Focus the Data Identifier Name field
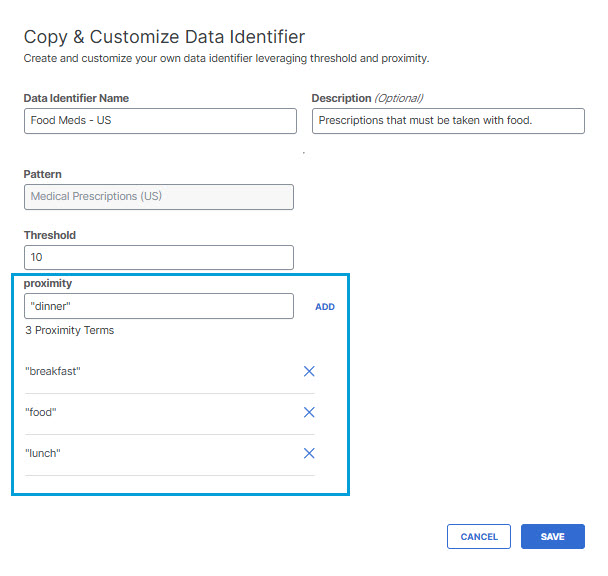The width and height of the screenshot is (608, 576). click(160, 121)
